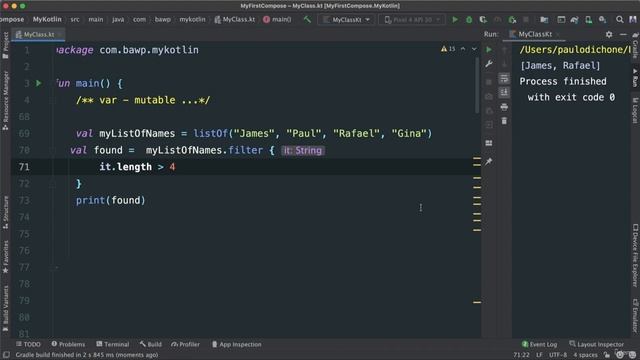Click the LF line separator in status bar
Viewport: 640px width, 360px height.
pyautogui.click(x=539, y=355)
